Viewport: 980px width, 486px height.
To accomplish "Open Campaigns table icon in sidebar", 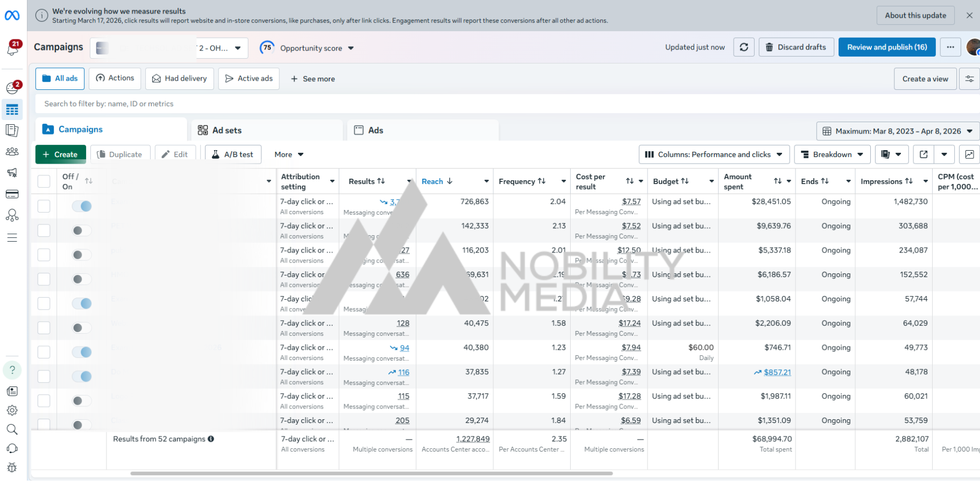I will coord(12,110).
